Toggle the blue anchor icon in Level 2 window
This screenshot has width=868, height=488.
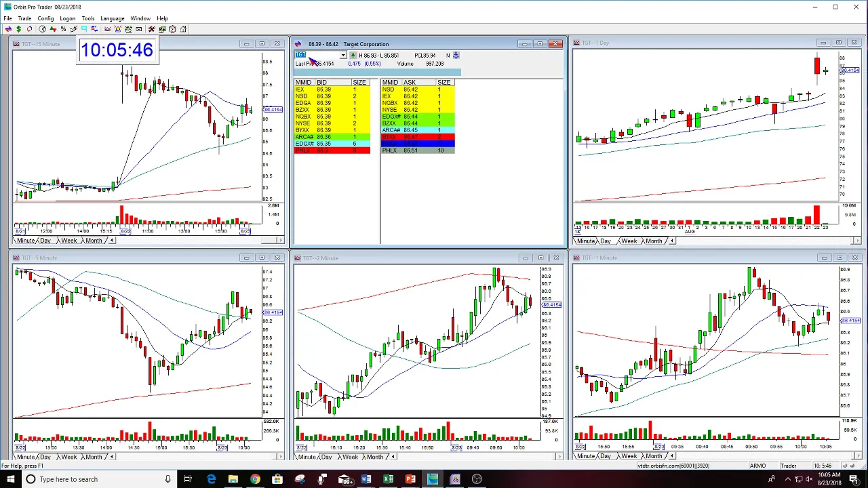456,55
